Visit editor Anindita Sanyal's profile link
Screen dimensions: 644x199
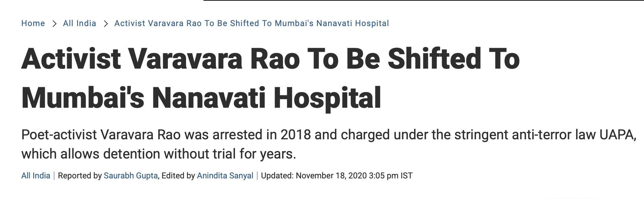click(x=225, y=176)
